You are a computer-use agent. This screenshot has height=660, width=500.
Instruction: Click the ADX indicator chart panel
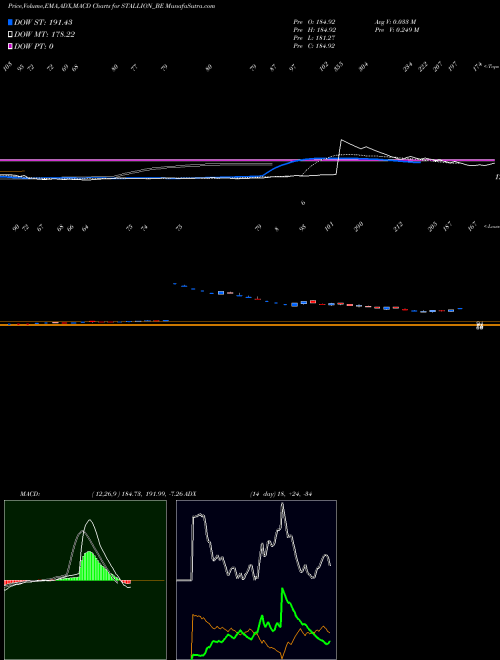click(x=256, y=580)
